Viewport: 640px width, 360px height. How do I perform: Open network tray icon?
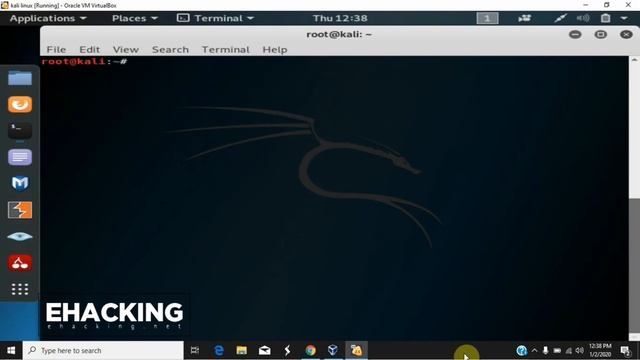click(569, 351)
